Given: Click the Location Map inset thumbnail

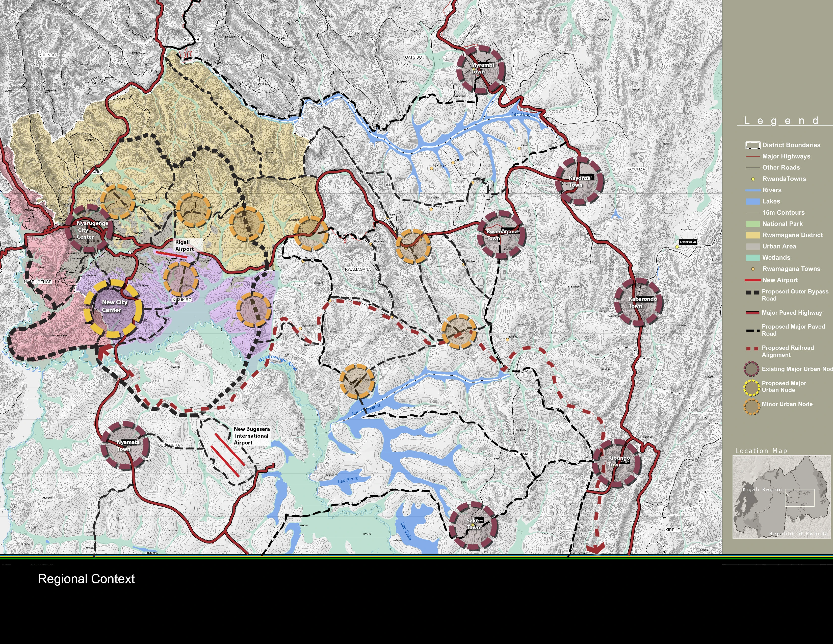Looking at the screenshot, I should click(x=782, y=497).
